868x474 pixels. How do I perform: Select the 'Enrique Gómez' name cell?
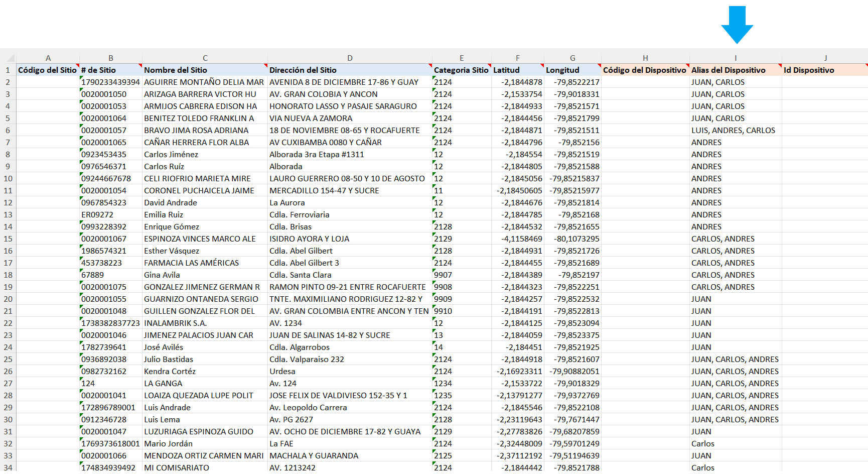click(205, 226)
